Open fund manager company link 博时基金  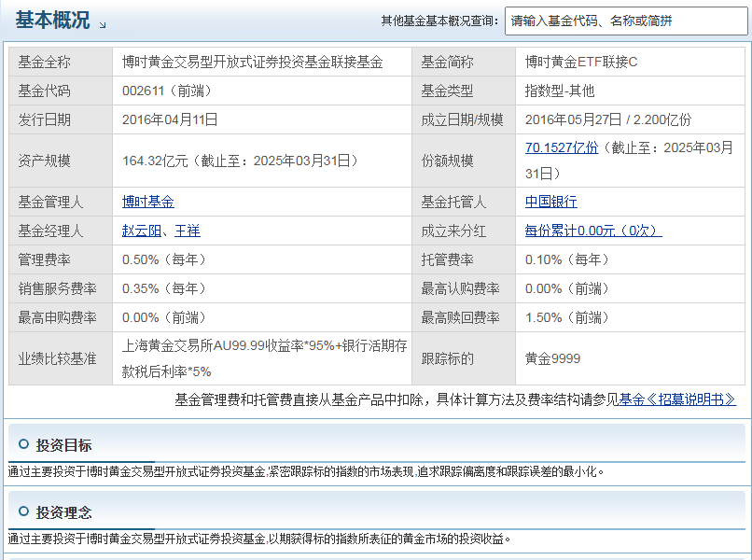coord(148,202)
